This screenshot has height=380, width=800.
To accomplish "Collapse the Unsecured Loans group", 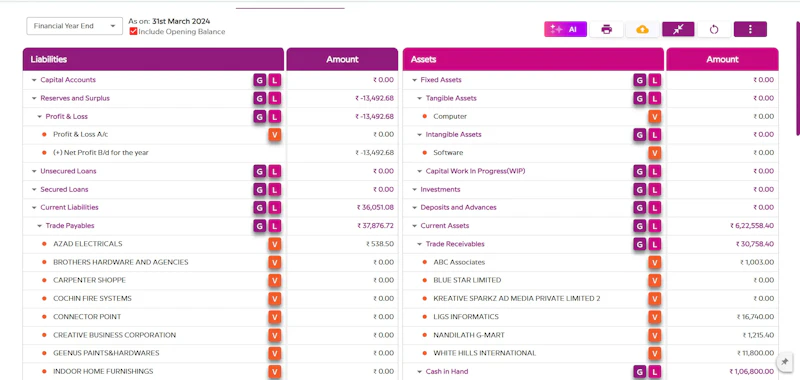I will (34, 171).
